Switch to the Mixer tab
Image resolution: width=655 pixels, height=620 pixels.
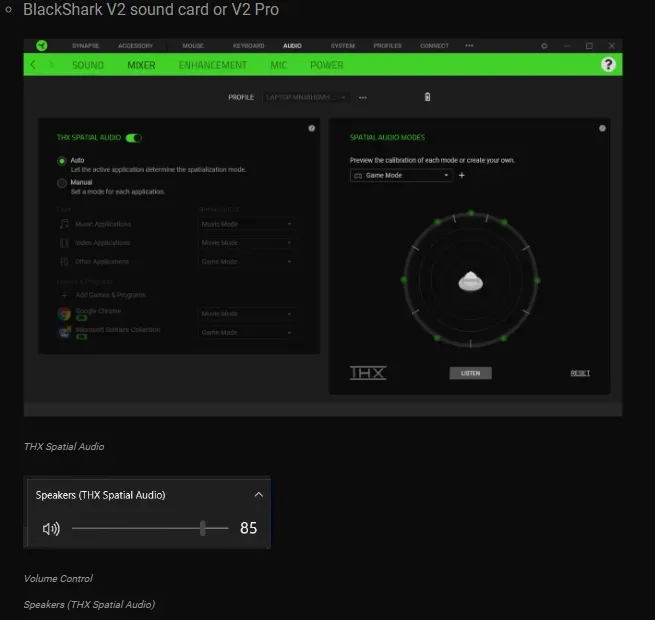coord(141,65)
